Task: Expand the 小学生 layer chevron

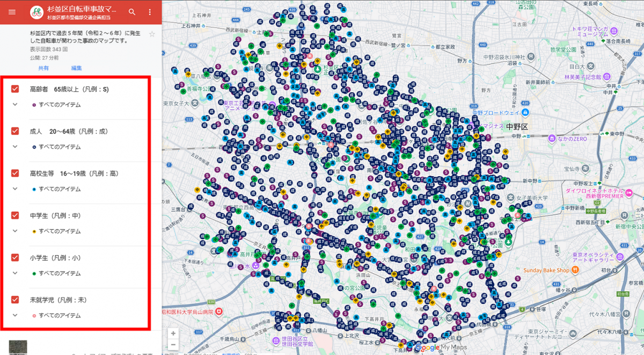Action: point(15,273)
